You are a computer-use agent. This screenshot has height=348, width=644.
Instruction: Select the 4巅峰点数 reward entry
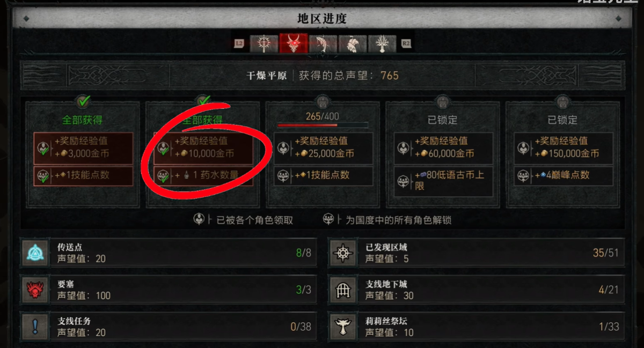563,175
